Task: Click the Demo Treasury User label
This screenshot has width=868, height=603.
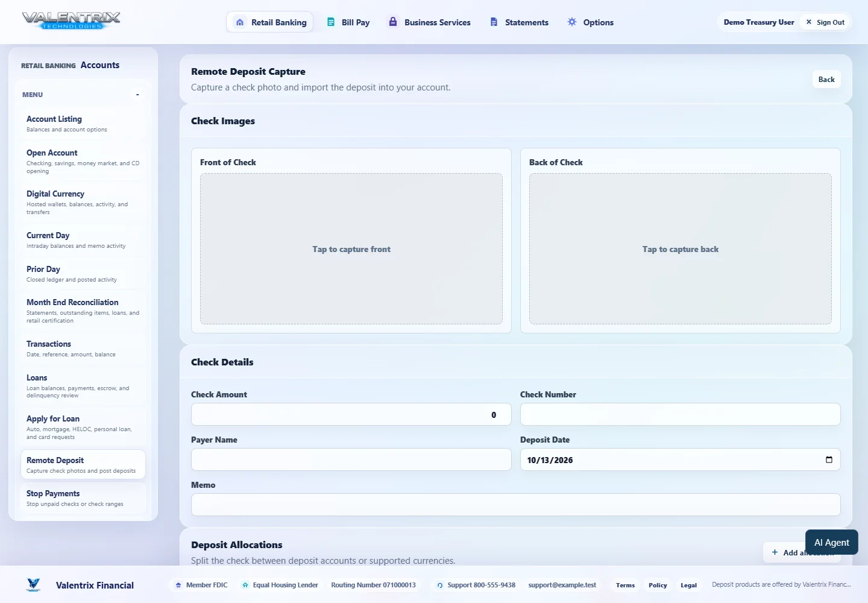Action: (759, 22)
